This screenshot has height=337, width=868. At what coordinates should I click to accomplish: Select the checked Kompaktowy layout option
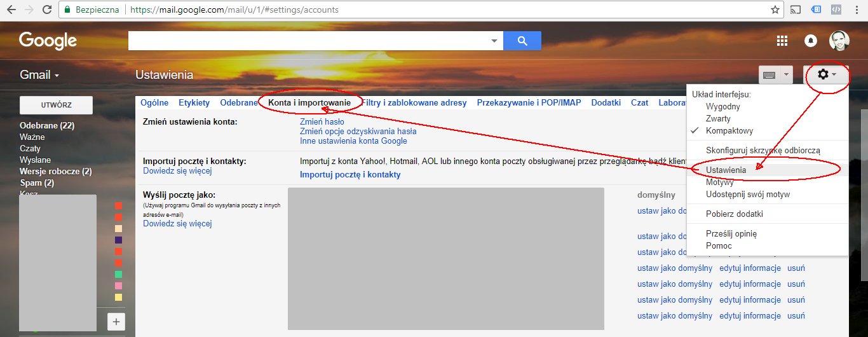(x=729, y=131)
